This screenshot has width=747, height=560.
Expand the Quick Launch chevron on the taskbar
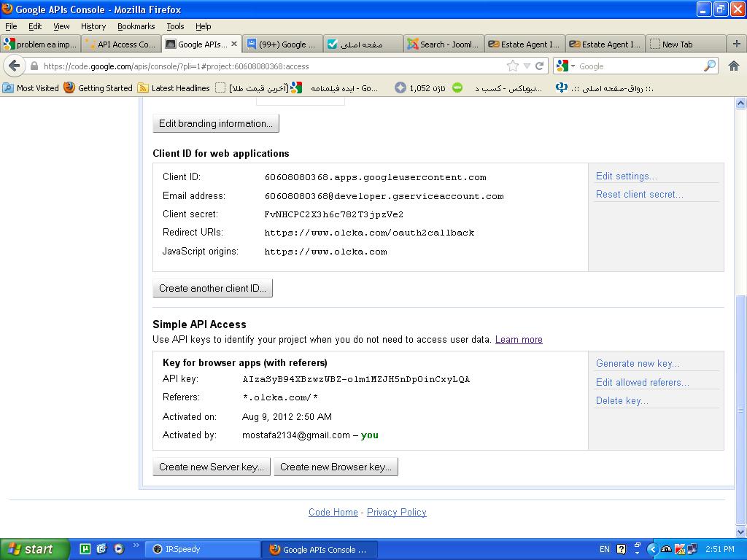point(136,545)
